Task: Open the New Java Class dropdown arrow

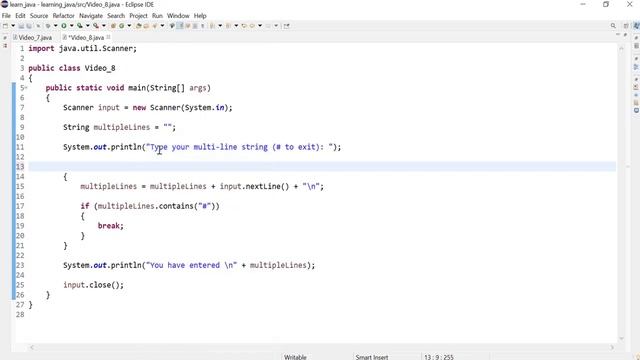Action: click(129, 26)
